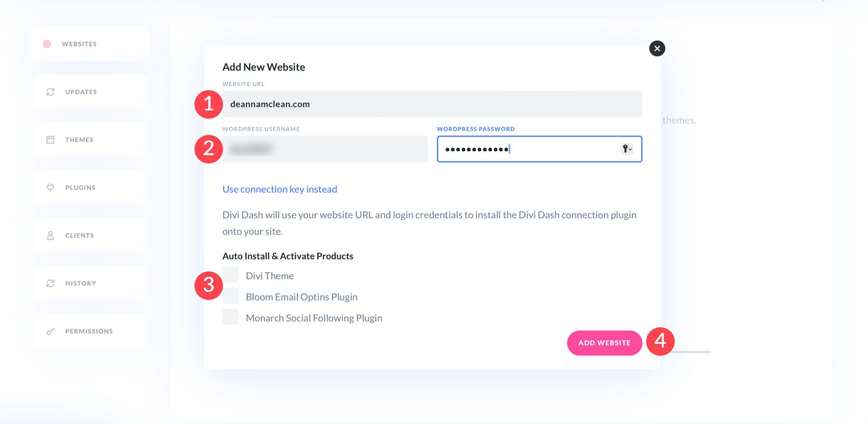Close the Add New Website dialog

pyautogui.click(x=656, y=48)
